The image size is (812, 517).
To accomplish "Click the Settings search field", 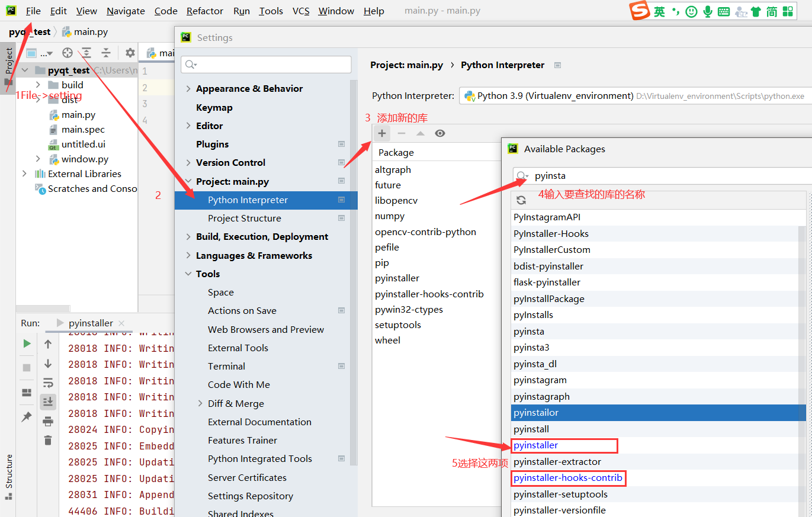I will (265, 63).
